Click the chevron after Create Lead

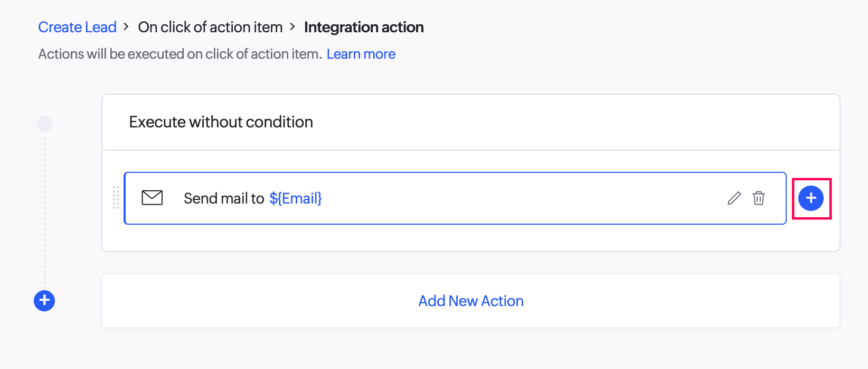tap(126, 26)
